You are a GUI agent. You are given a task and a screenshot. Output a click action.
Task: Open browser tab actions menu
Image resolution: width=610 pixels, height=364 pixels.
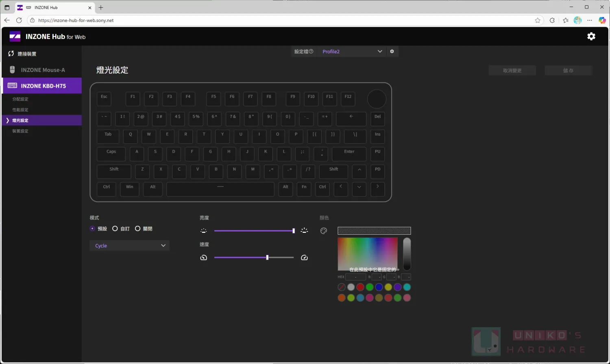tap(7, 8)
